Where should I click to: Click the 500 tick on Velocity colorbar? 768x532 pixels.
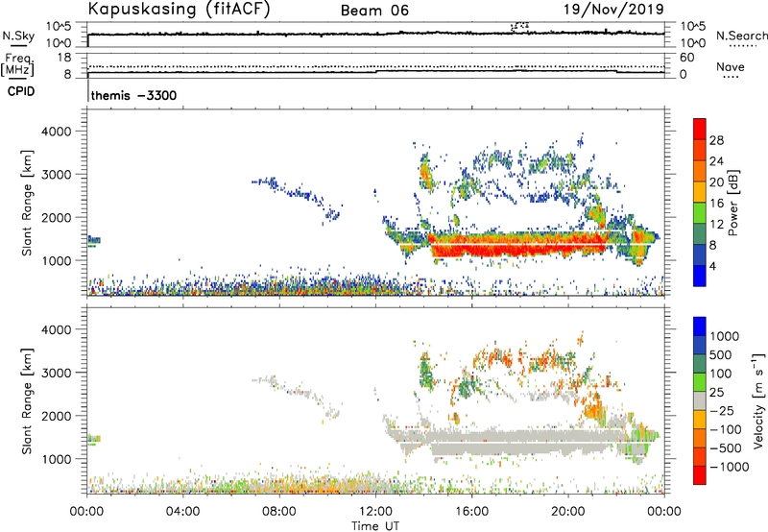pyautogui.click(x=721, y=355)
